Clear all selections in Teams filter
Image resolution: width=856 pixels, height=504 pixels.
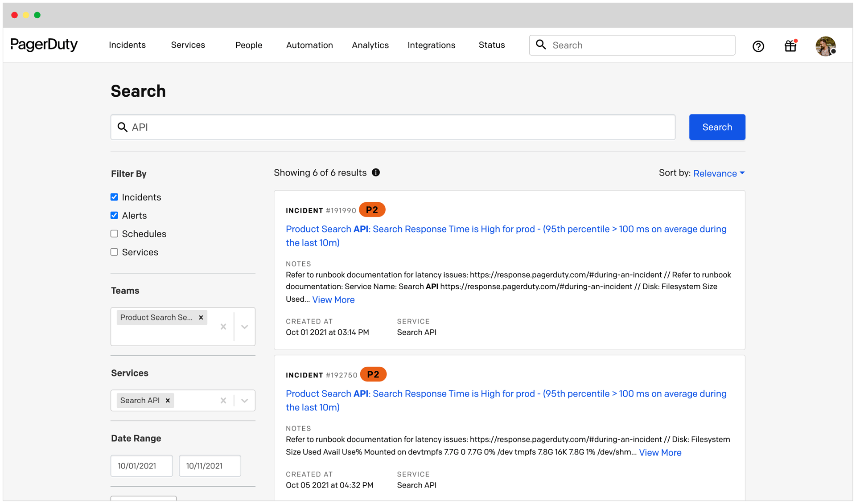click(x=223, y=327)
